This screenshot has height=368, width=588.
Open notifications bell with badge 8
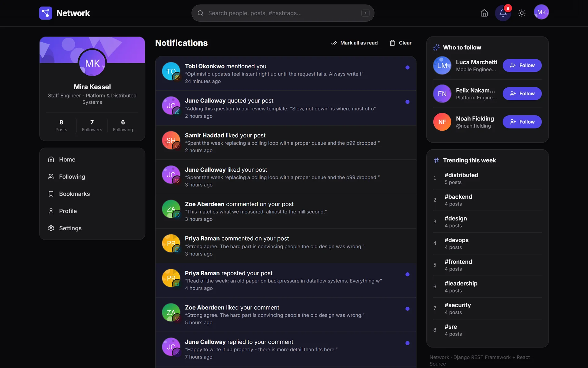coord(503,13)
